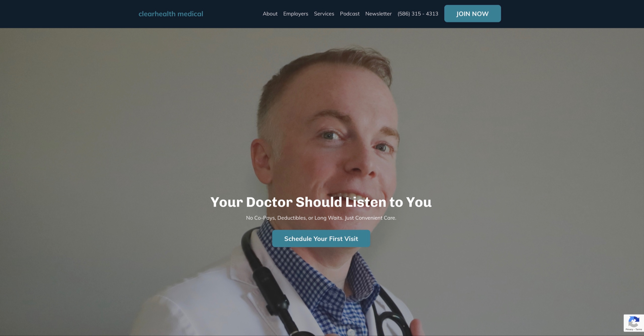Click the No Co-Pays subheading text
The image size is (644, 336).
(321, 218)
